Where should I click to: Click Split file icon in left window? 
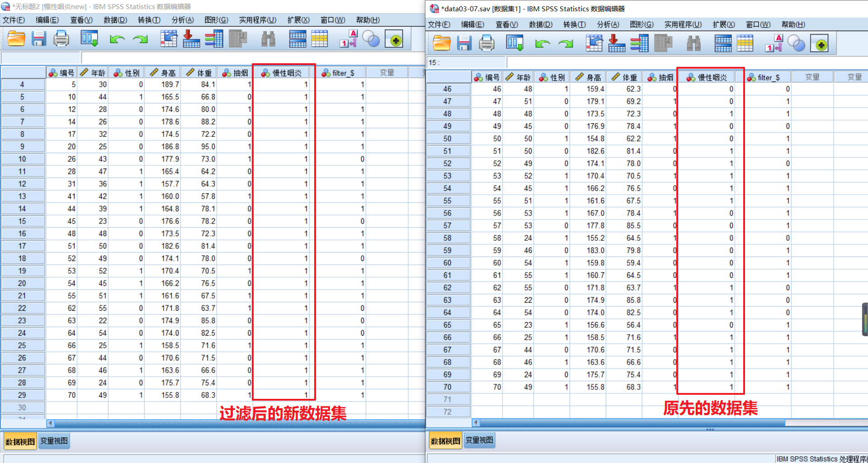tap(297, 39)
